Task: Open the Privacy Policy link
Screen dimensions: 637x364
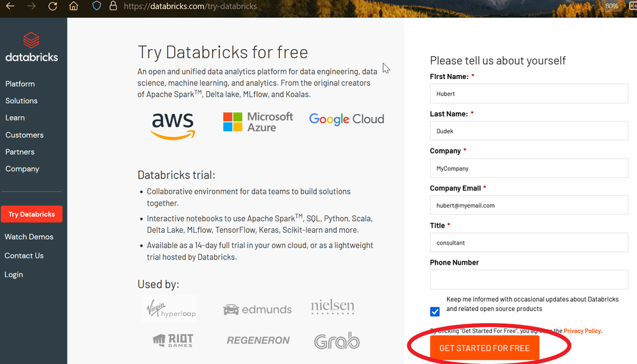Action: point(582,331)
